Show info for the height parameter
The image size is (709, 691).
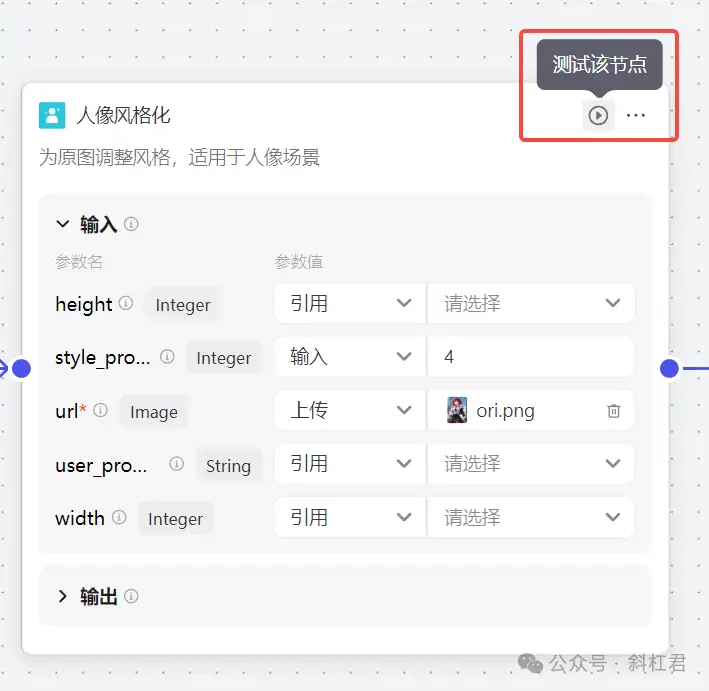tap(126, 303)
